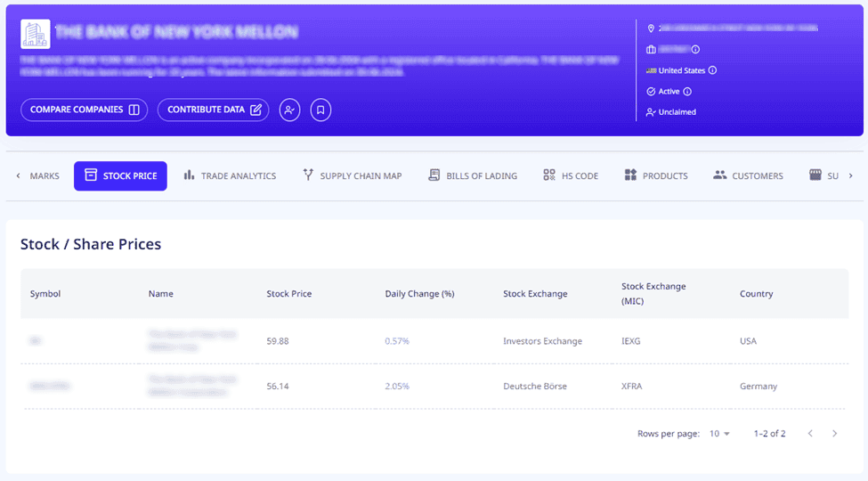Click the Trade Analytics bar chart icon
868x481 pixels.
190,175
